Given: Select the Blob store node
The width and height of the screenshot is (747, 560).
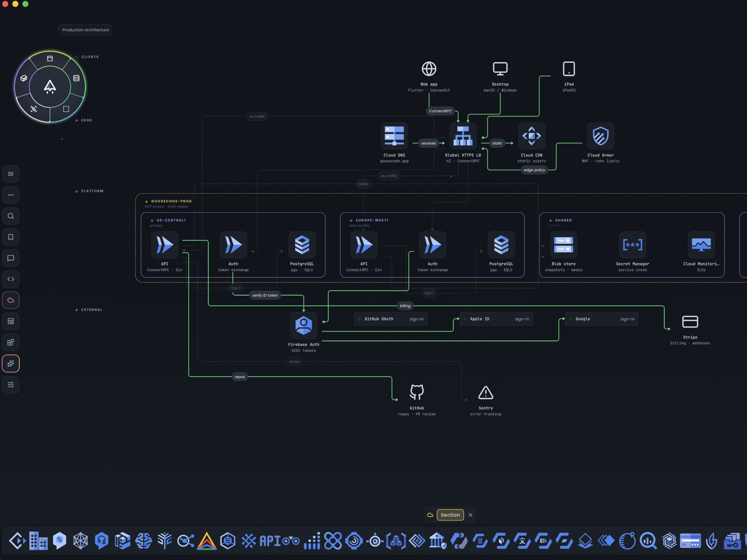Looking at the screenshot, I should pos(563,252).
